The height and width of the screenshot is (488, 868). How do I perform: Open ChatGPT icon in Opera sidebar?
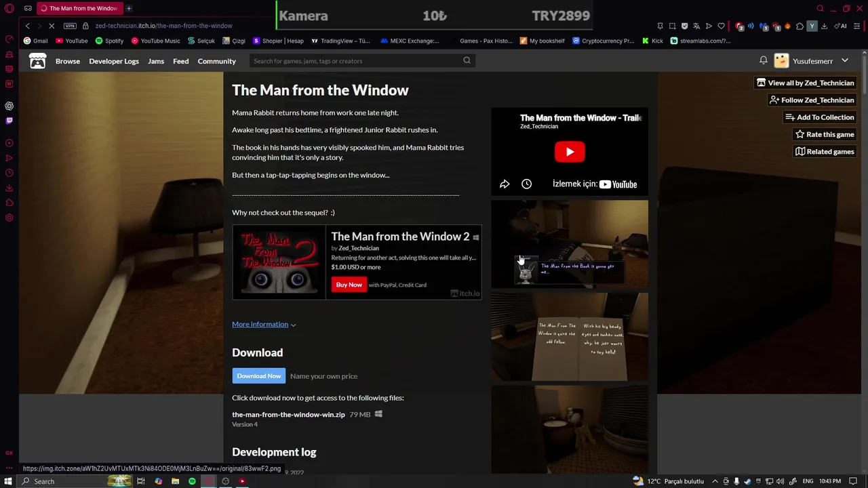[x=9, y=106]
